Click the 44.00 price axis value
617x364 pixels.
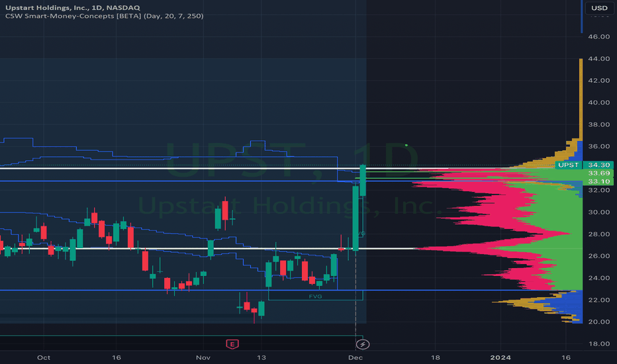point(598,59)
